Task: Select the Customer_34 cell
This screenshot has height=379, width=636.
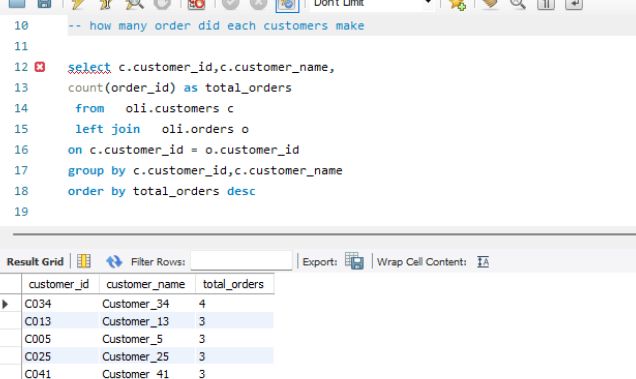Action: [x=147, y=304]
